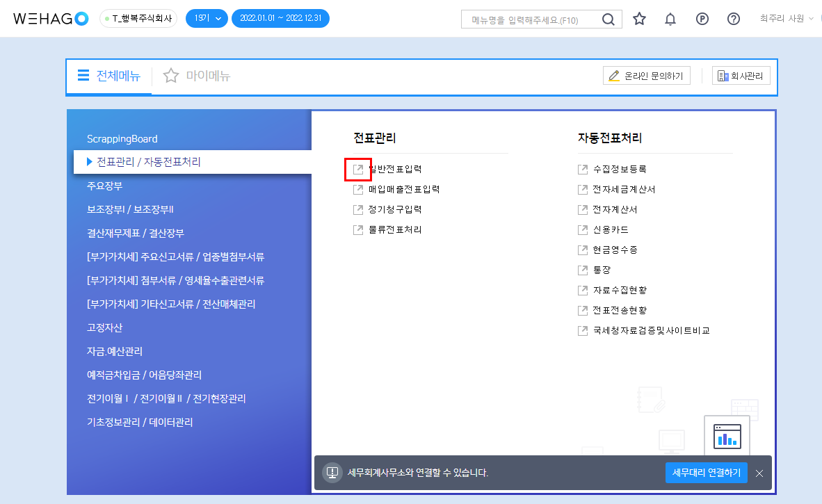Click the 회사관리 button

(741, 76)
